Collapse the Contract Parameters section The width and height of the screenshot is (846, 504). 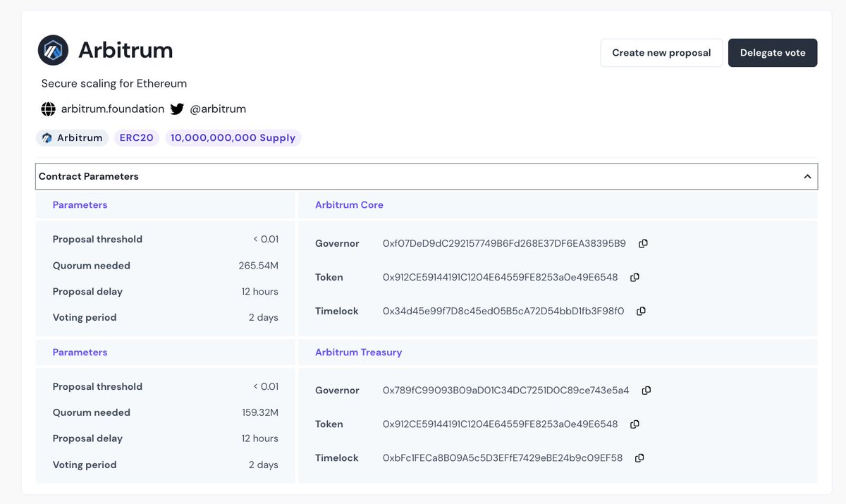coord(807,176)
